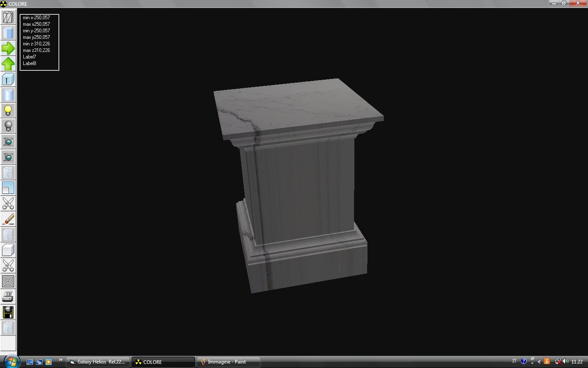588x368 pixels.
Task: Click the 'Label8' text
Action: click(x=29, y=63)
